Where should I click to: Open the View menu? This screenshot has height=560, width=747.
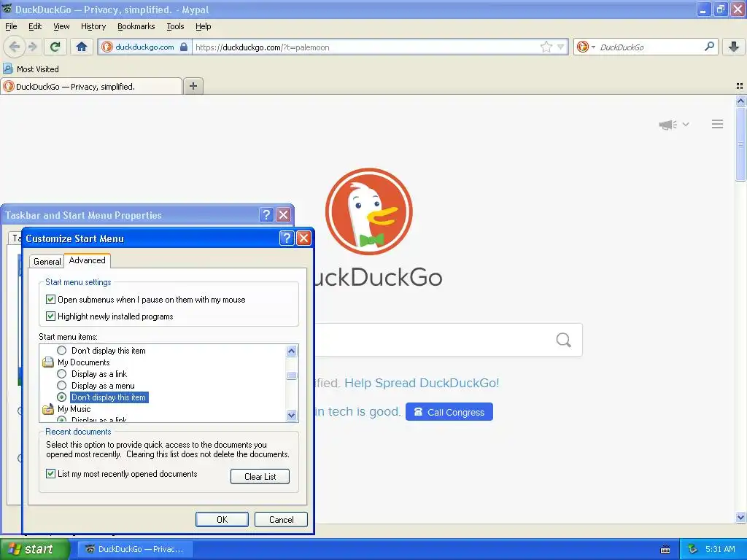tap(61, 26)
